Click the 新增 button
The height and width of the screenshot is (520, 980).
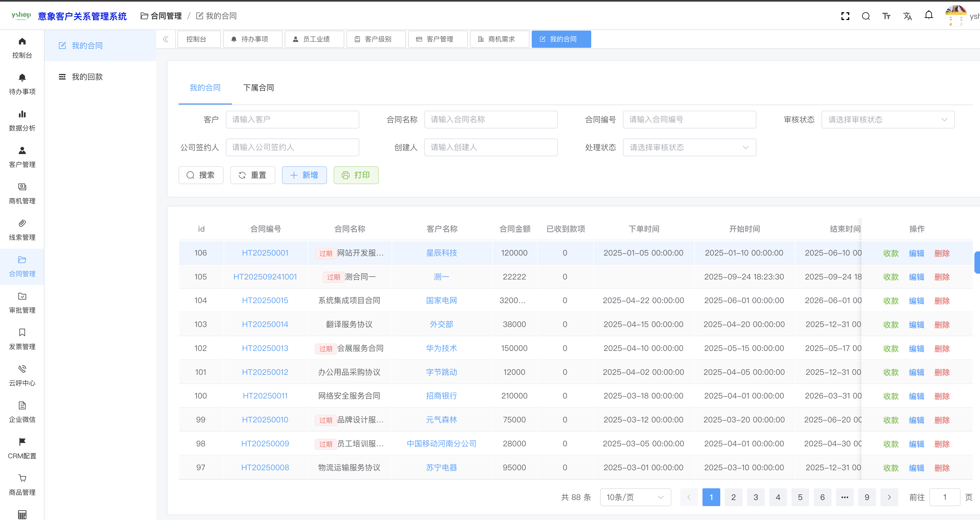[304, 175]
